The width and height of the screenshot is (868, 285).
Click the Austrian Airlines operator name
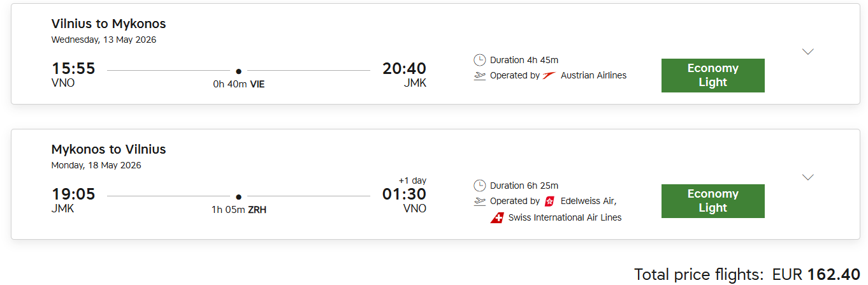click(x=593, y=75)
